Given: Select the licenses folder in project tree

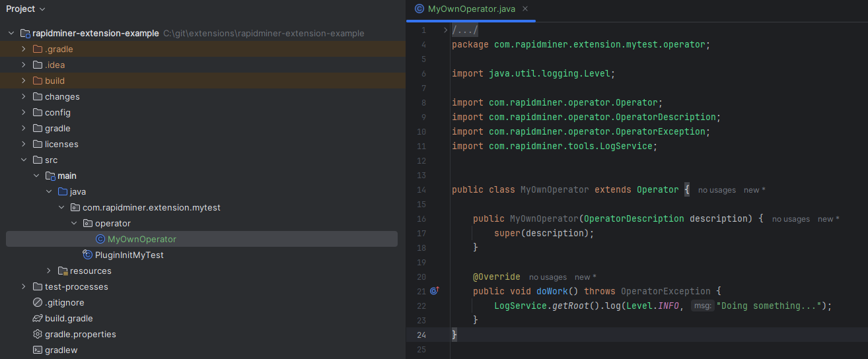Looking at the screenshot, I should coord(61,144).
